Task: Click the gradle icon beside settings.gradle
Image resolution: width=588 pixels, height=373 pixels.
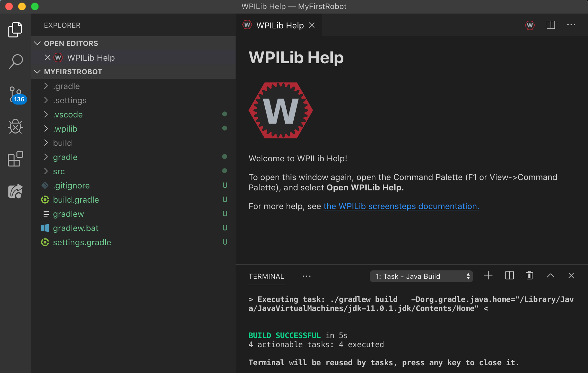Action: click(x=45, y=242)
